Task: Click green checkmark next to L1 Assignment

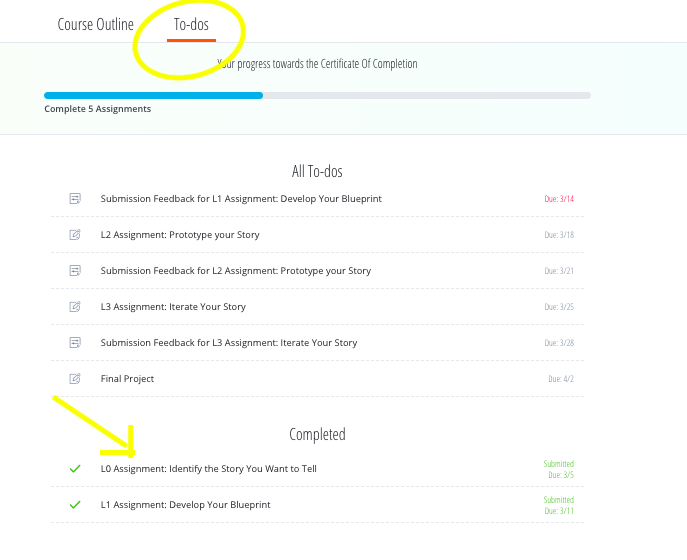Action: click(x=75, y=505)
